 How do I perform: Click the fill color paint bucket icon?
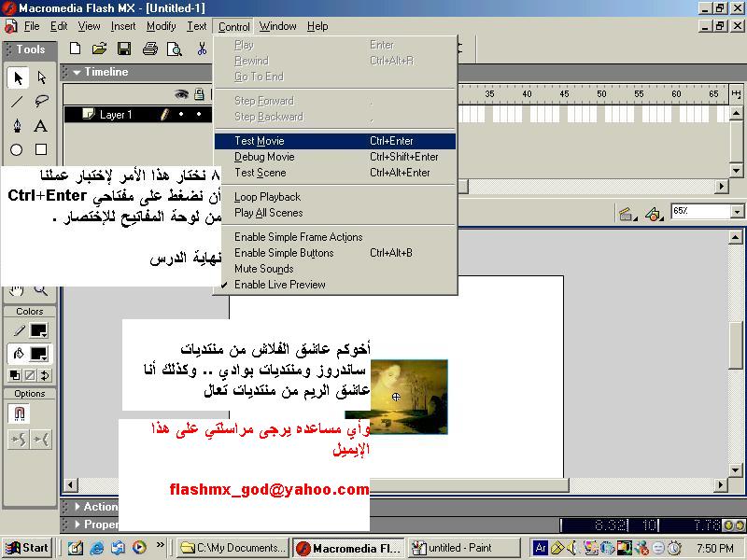pos(19,354)
